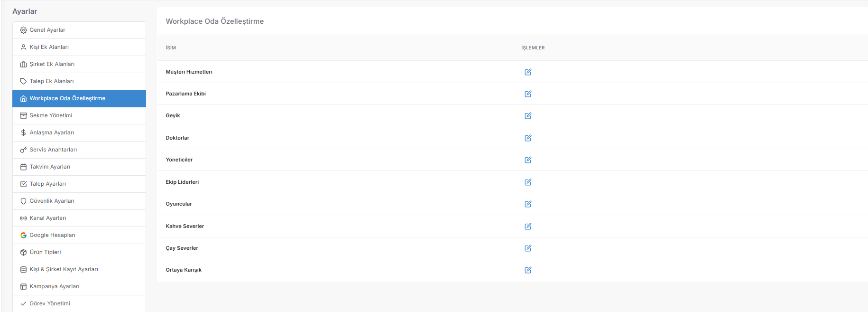Click the Doktorlar row edit icon

pyautogui.click(x=528, y=138)
